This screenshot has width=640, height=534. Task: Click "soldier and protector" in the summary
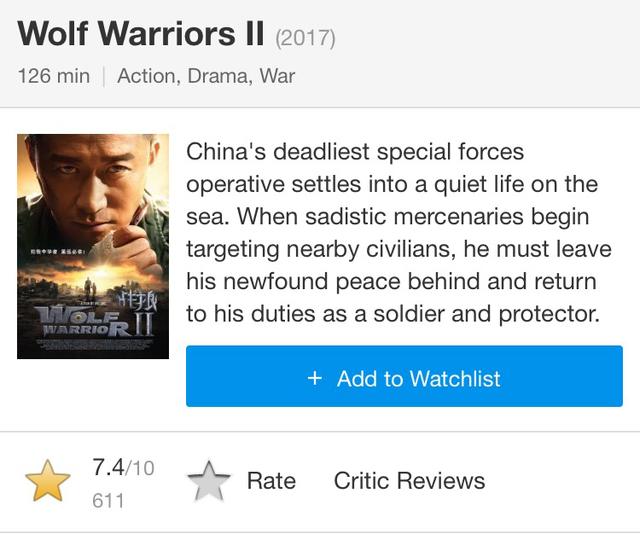[487, 314]
